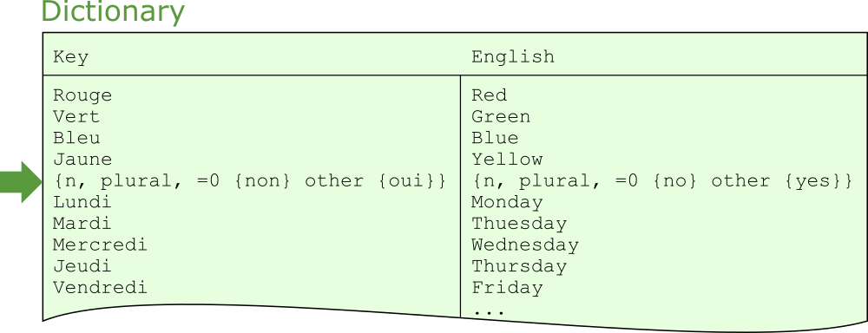This screenshot has height=333, width=868.
Task: Click the Red translation entry
Action: coord(490,95)
